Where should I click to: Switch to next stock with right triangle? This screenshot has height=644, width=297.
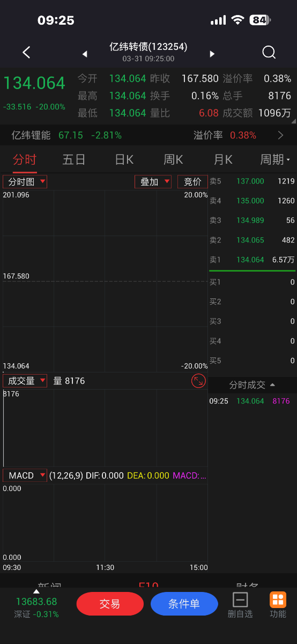click(212, 54)
